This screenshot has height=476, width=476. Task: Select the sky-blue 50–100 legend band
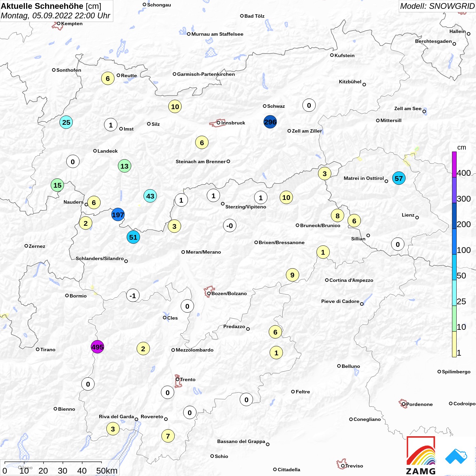(x=454, y=267)
